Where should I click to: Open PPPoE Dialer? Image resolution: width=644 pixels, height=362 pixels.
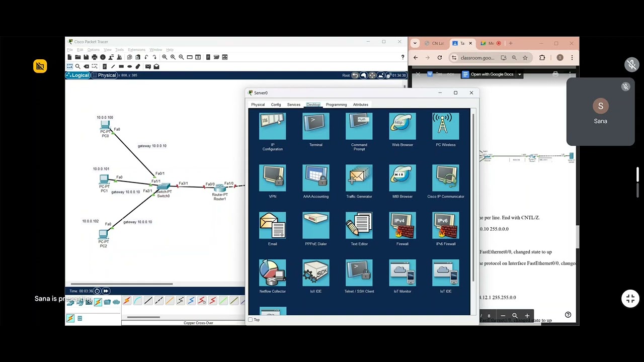point(315,225)
